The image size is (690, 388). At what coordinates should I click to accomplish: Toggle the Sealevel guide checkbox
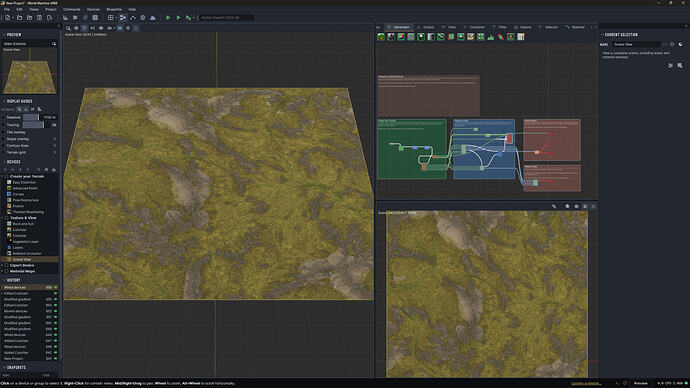pos(4,117)
